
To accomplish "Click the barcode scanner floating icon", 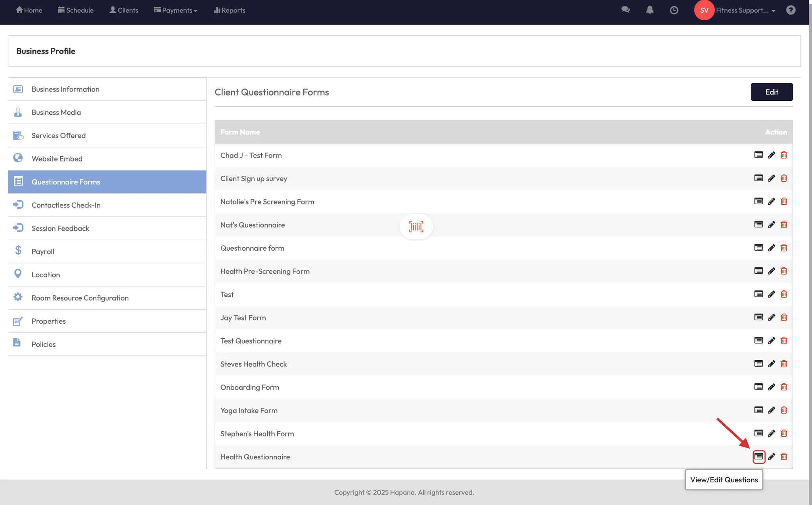I will (416, 227).
